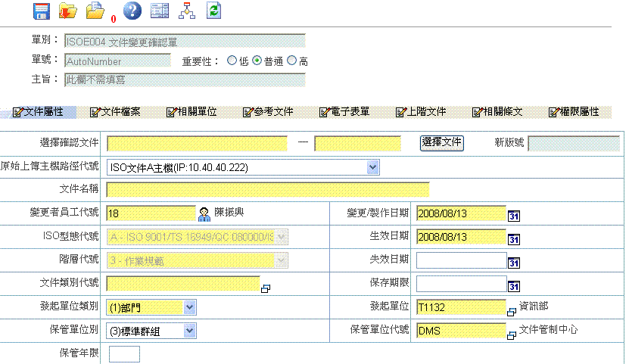Switch to the 文件檔案 tab
This screenshot has height=364, width=629.
[x=115, y=112]
